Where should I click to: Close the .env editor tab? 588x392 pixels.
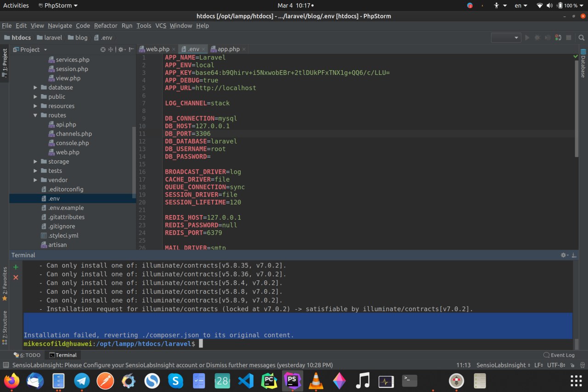pyautogui.click(x=204, y=49)
